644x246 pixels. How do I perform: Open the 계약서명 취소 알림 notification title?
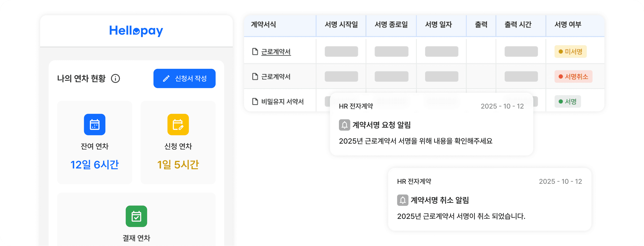coord(440,200)
